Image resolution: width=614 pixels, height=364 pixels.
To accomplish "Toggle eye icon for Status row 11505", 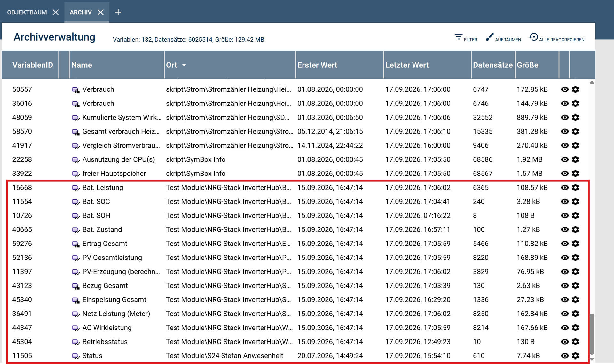I will [565, 356].
